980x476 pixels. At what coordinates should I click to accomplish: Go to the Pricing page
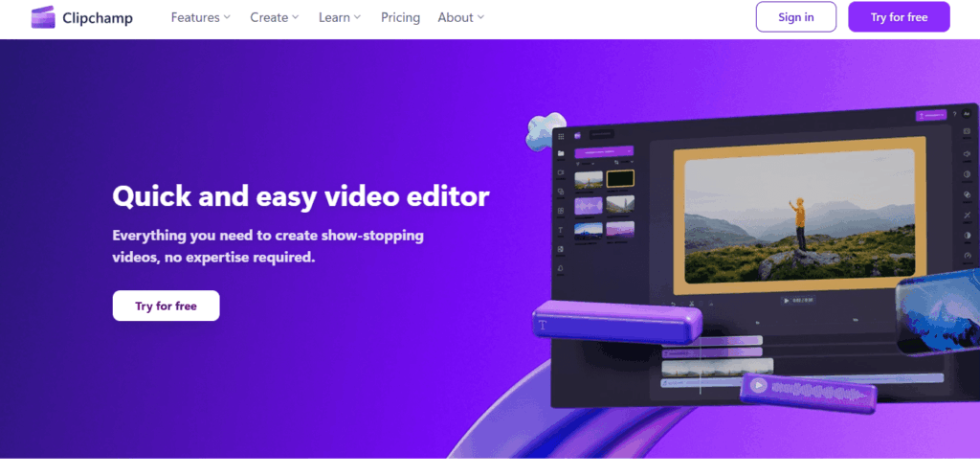(400, 17)
